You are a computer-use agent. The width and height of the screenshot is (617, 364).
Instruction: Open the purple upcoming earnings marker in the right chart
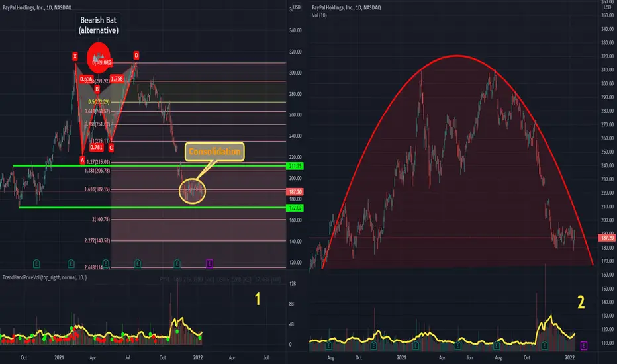coord(583,345)
